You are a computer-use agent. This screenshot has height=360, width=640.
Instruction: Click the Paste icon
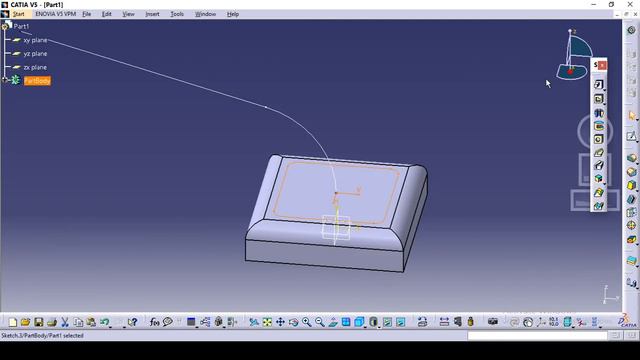[91, 322]
